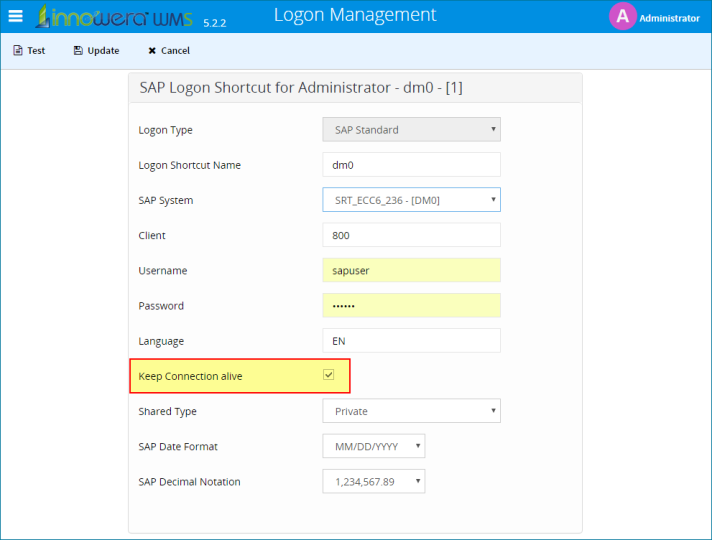Click the Innowera WMS logo

click(x=114, y=16)
